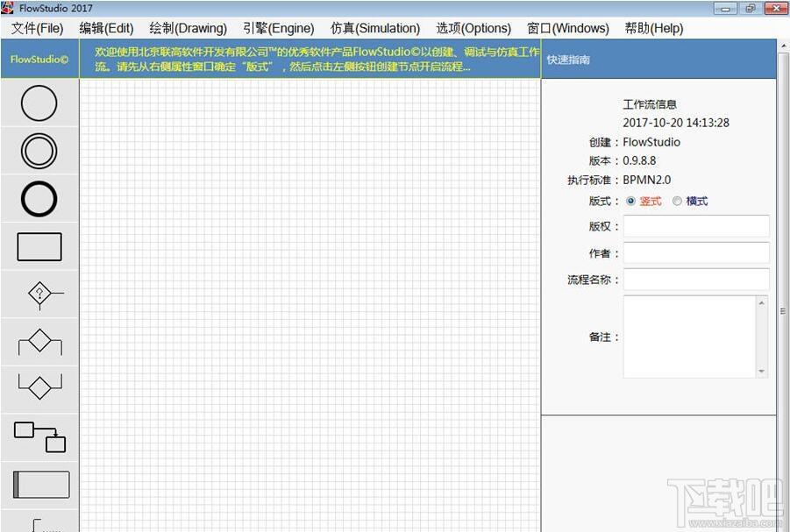The height and width of the screenshot is (532, 790).
Task: Click the 备注 text area scroll down arrow
Action: (x=761, y=372)
